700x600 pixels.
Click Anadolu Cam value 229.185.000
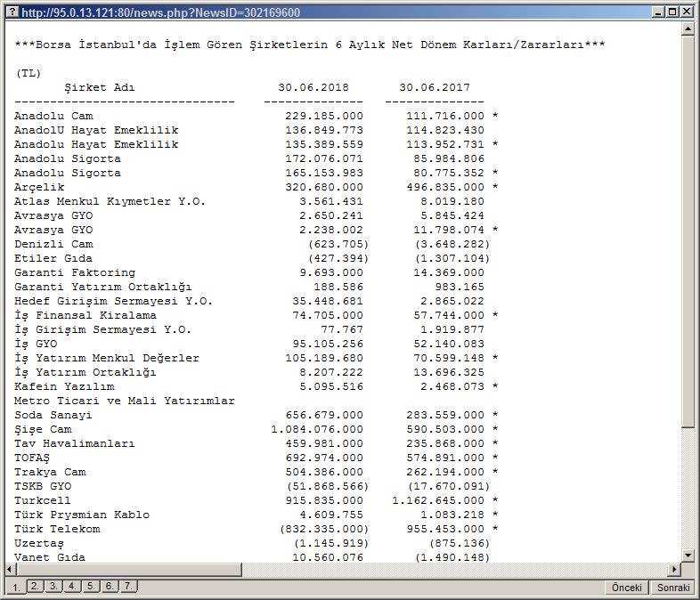[324, 116]
